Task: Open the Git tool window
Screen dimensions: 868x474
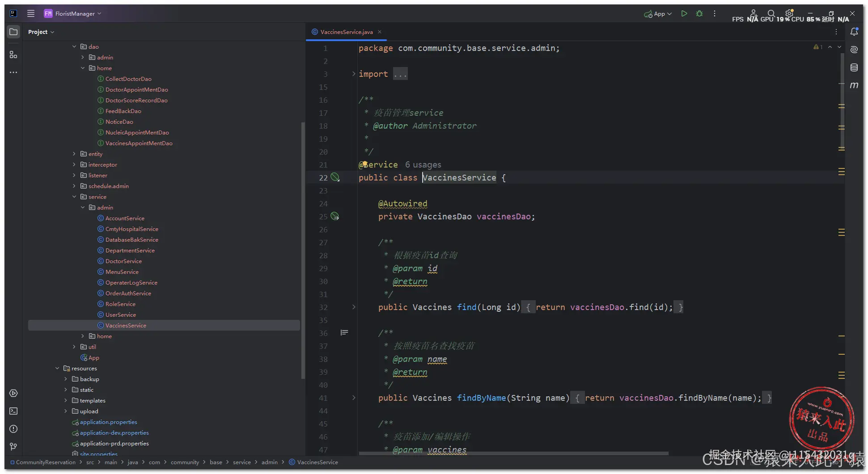Action: click(13, 446)
